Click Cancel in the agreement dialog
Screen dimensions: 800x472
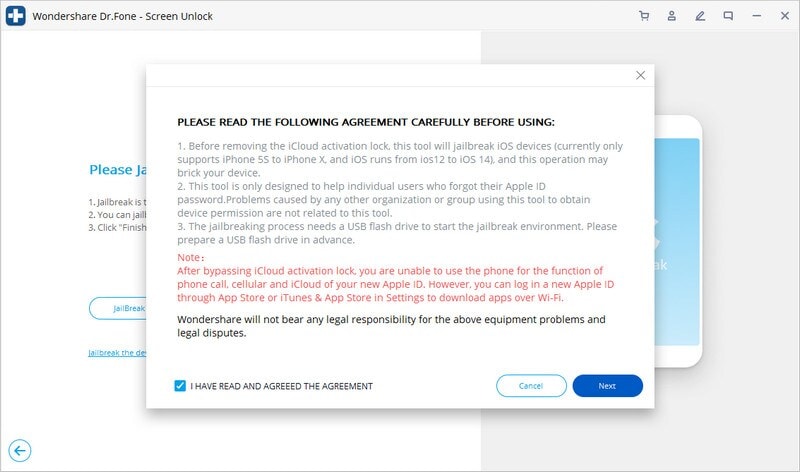pyautogui.click(x=531, y=386)
